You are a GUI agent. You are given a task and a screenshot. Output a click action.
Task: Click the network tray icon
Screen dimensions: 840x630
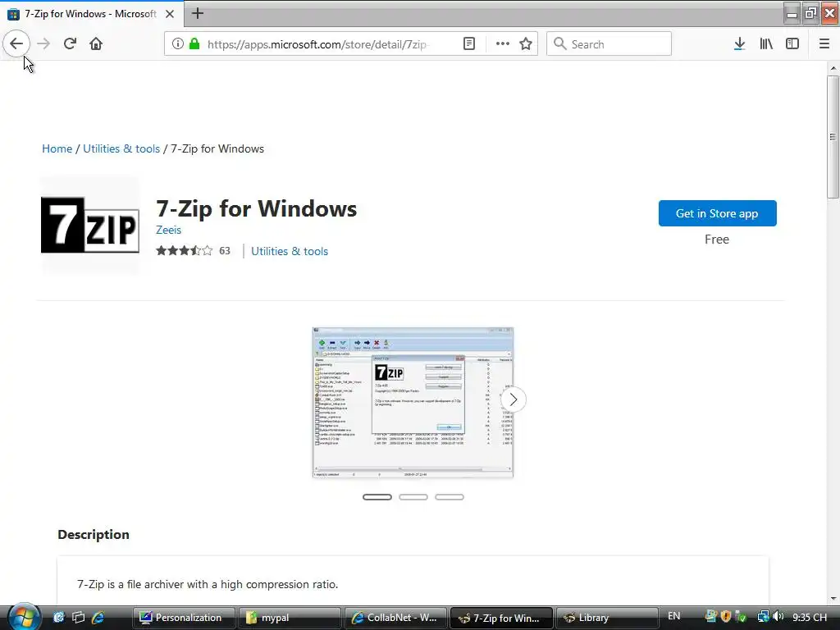click(x=763, y=617)
